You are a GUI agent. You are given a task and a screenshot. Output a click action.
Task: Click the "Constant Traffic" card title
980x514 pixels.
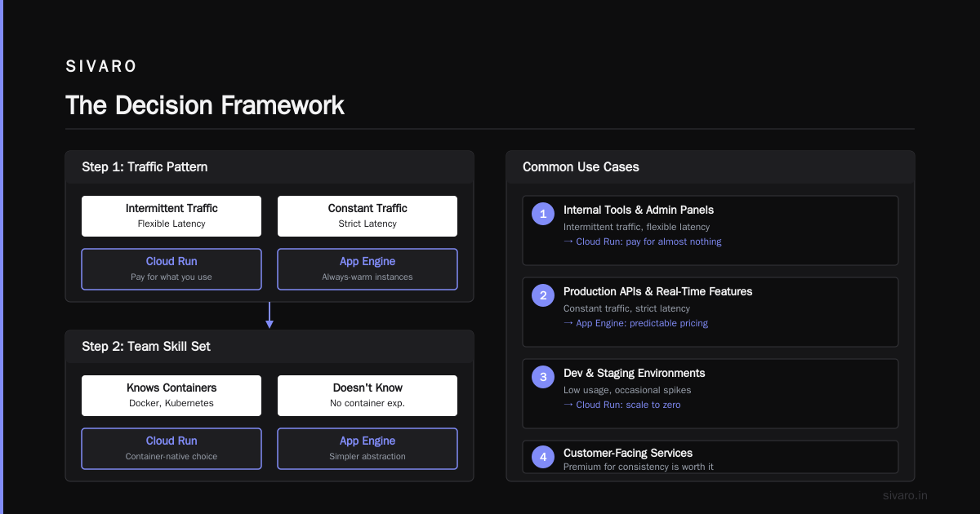[x=367, y=208]
